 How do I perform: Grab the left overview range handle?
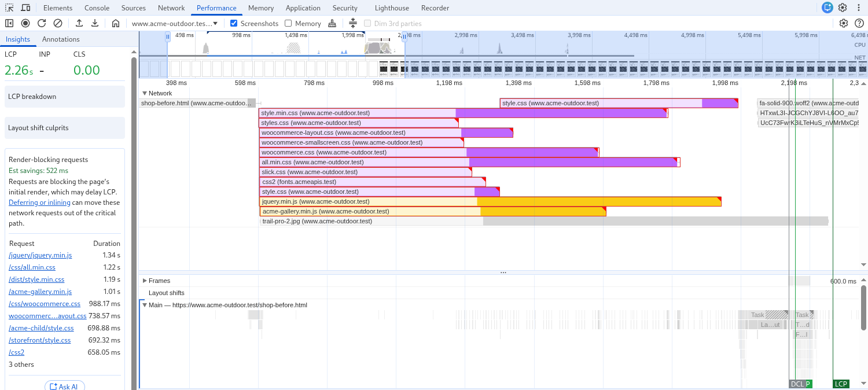(168, 36)
